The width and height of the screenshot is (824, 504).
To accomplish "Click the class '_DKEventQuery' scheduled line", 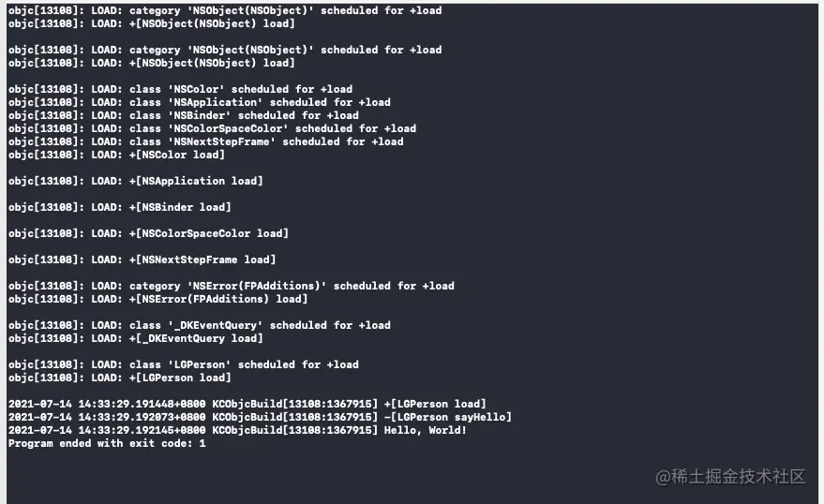I will (x=199, y=325).
